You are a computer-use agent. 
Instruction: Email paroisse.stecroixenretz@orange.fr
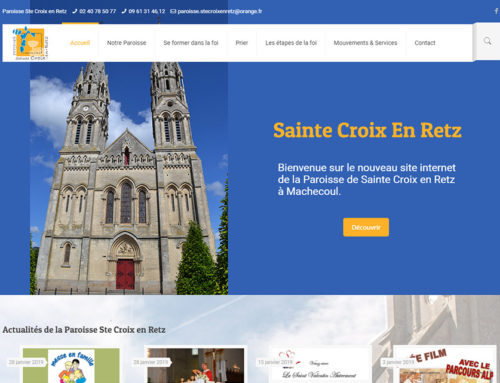click(x=220, y=11)
